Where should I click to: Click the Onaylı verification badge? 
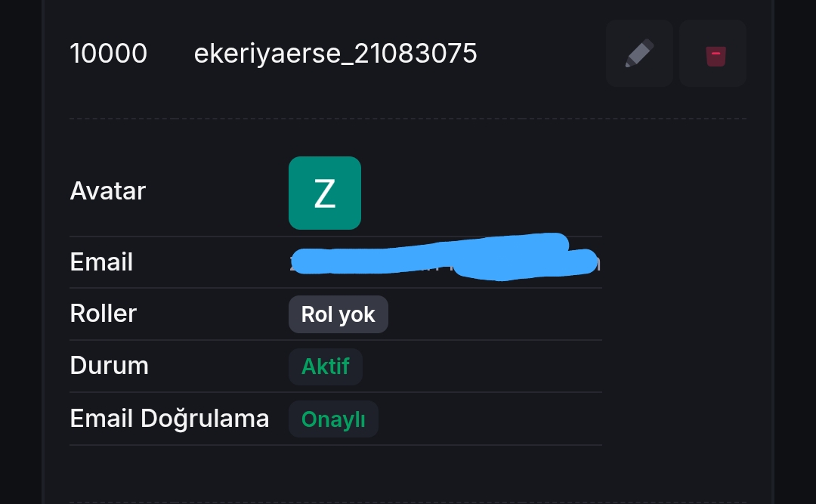point(333,419)
